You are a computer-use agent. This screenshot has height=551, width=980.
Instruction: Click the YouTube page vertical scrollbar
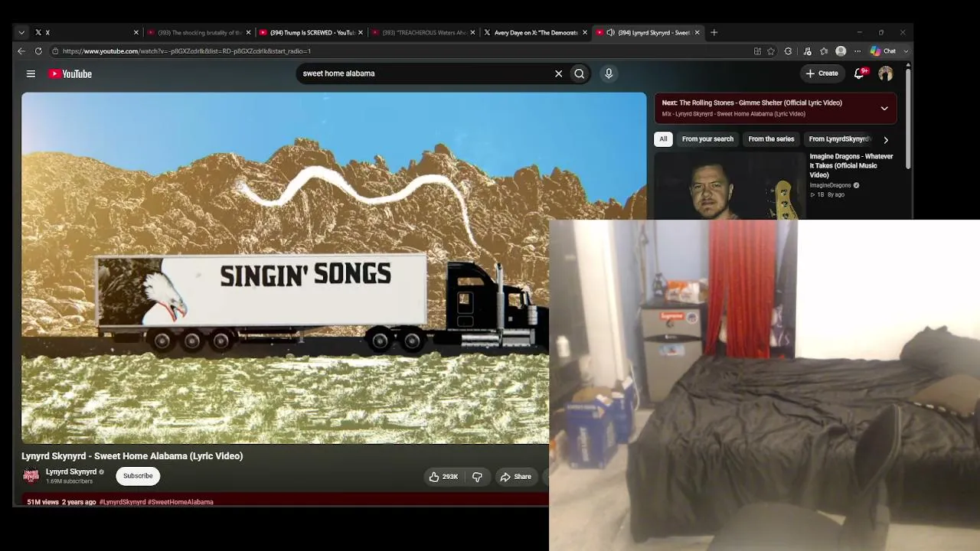click(908, 119)
